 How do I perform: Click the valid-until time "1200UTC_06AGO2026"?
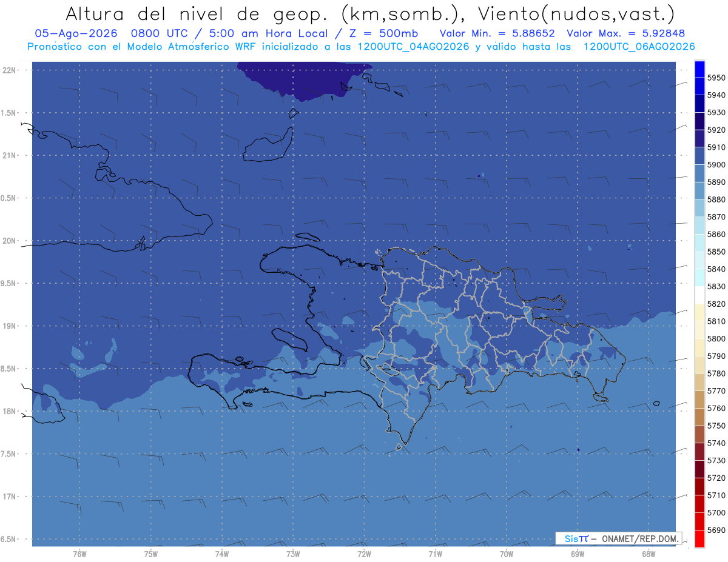pos(639,47)
